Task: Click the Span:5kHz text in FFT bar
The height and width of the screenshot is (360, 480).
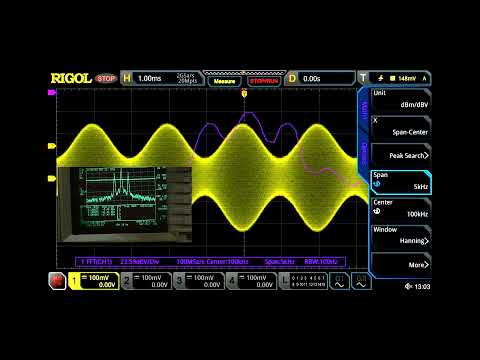Action: tap(279, 262)
